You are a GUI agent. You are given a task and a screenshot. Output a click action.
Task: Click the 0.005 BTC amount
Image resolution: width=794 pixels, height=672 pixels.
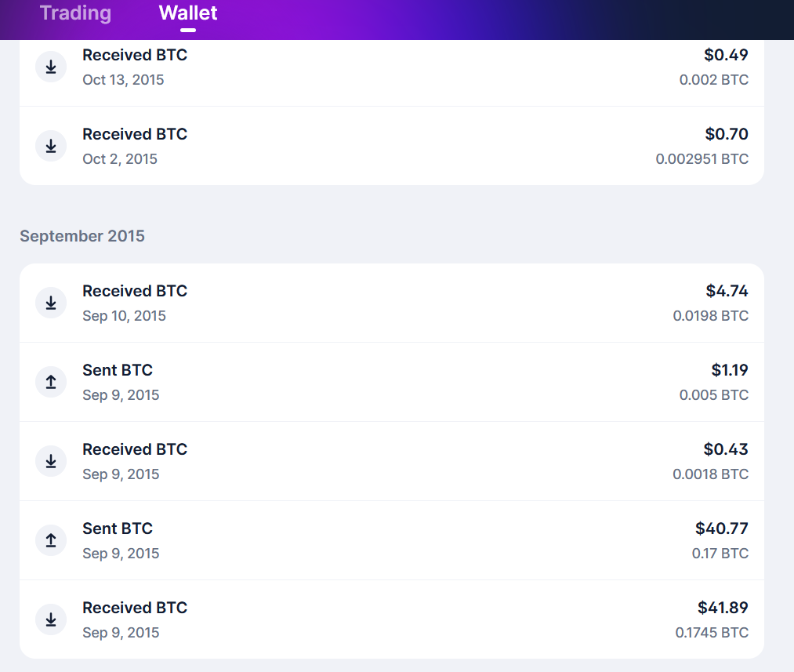(713, 395)
